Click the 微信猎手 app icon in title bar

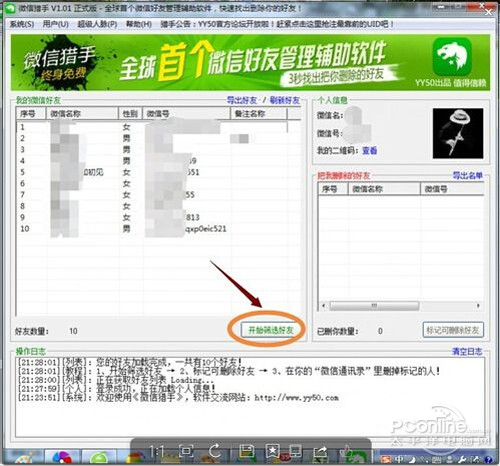point(10,9)
